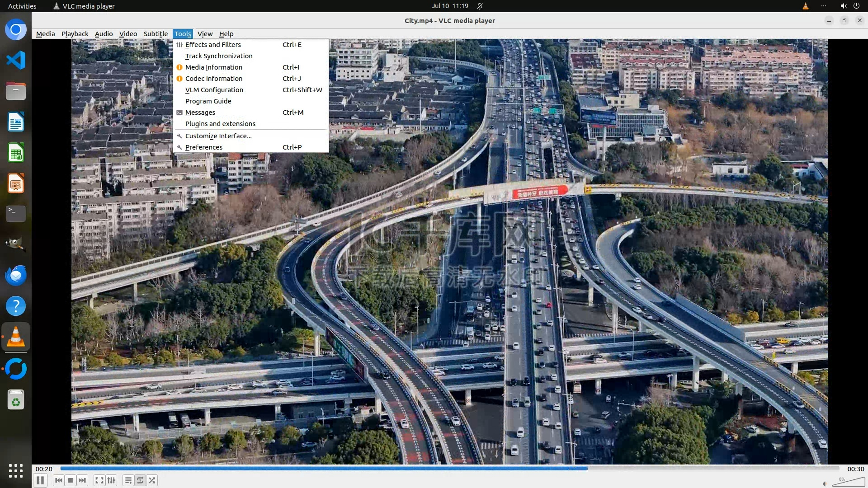The width and height of the screenshot is (868, 488).
Task: Select Preferences from Tools menu
Action: 203,147
